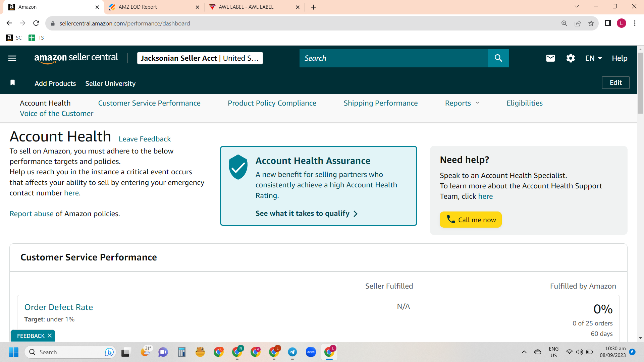Screen dimensions: 644x362
Task: Open Calculator from the taskbar
Action: pos(181,352)
